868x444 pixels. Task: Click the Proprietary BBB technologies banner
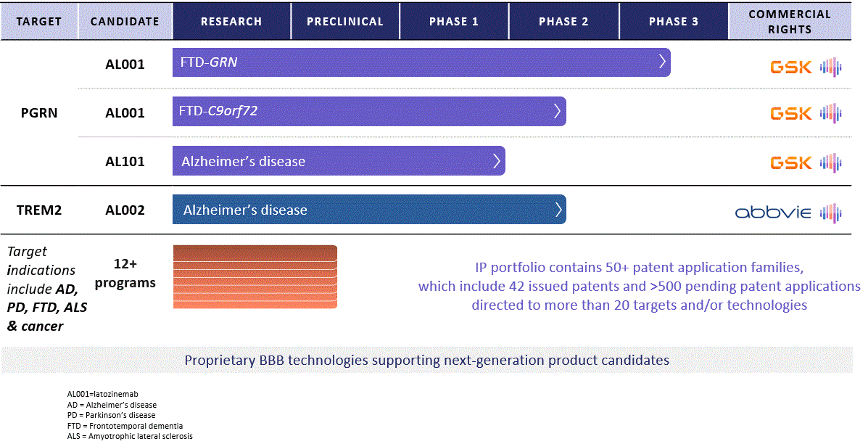point(426,360)
